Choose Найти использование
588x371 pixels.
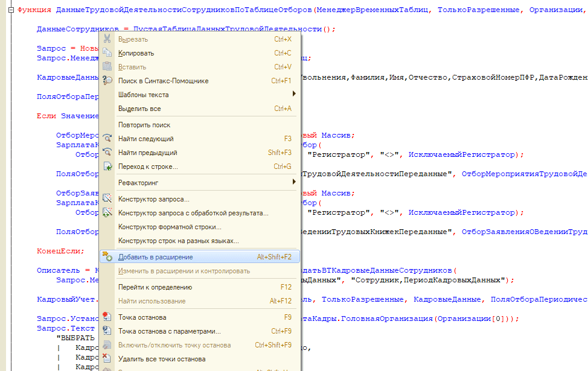(x=200, y=301)
